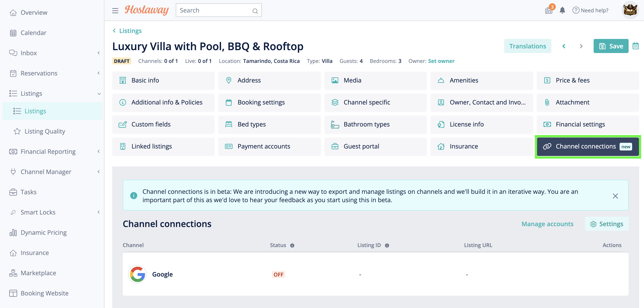The image size is (644, 308).
Task: Click the Overview house icon in sidebar
Action: [13, 13]
